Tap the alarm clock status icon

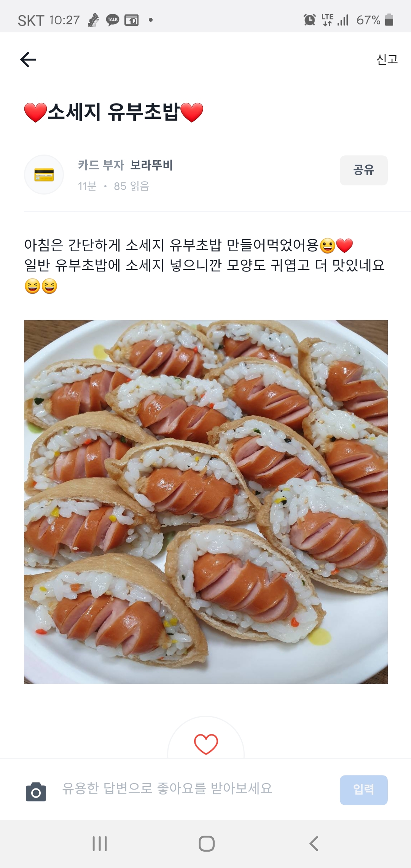coord(310,19)
